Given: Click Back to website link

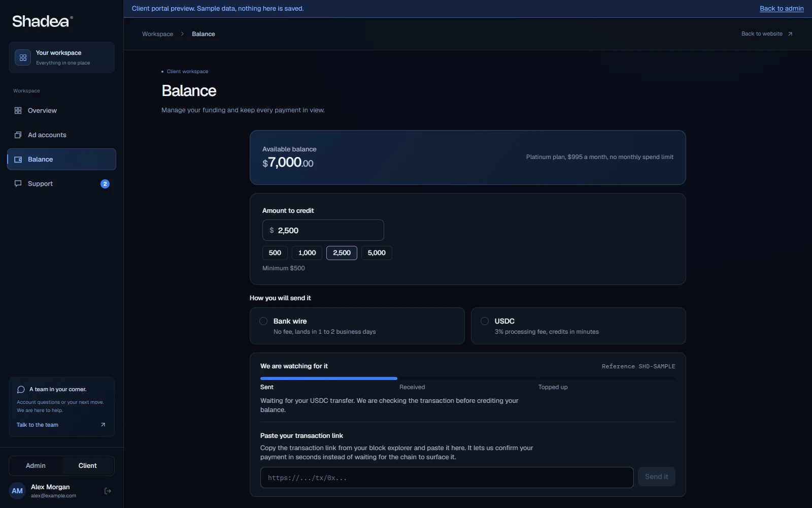Looking at the screenshot, I should 767,34.
